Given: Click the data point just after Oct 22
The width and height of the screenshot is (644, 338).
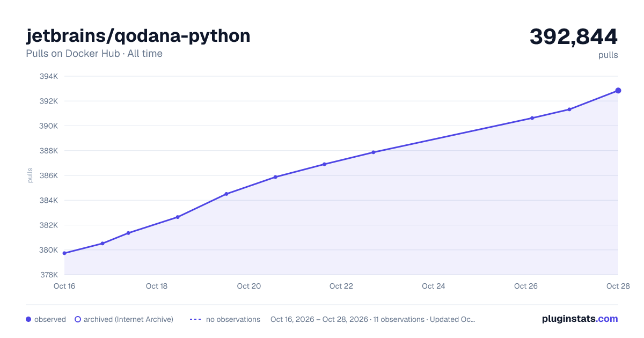Looking at the screenshot, I should 374,152.
